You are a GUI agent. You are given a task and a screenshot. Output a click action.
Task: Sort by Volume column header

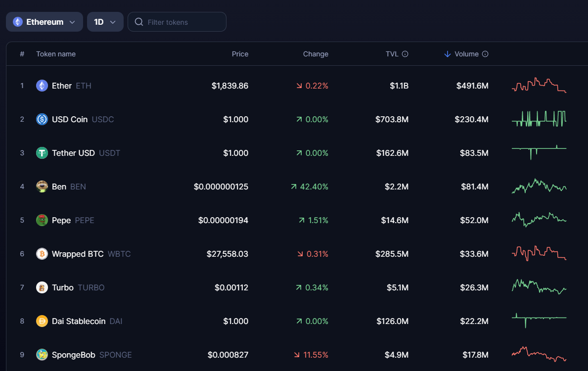point(466,54)
